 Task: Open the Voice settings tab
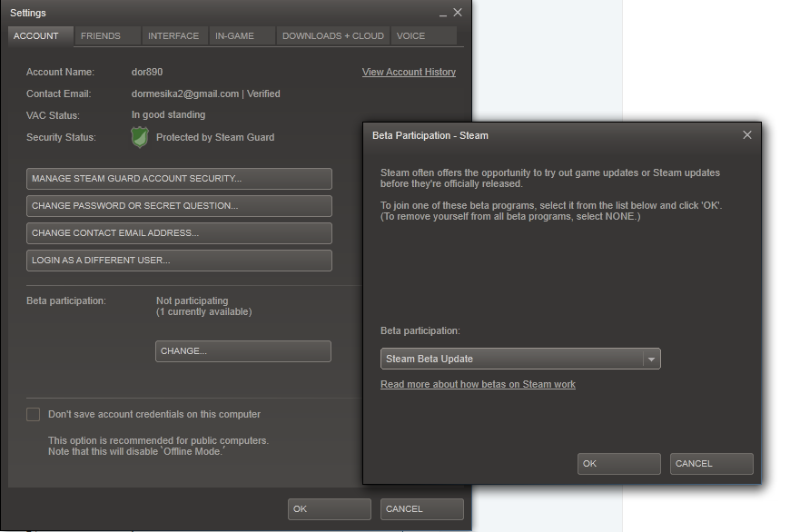[x=410, y=36]
